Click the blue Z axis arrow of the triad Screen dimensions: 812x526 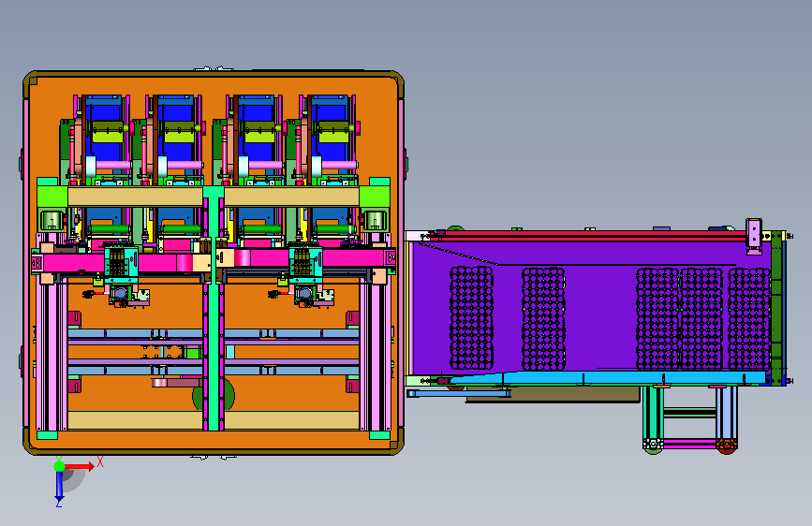(x=59, y=487)
